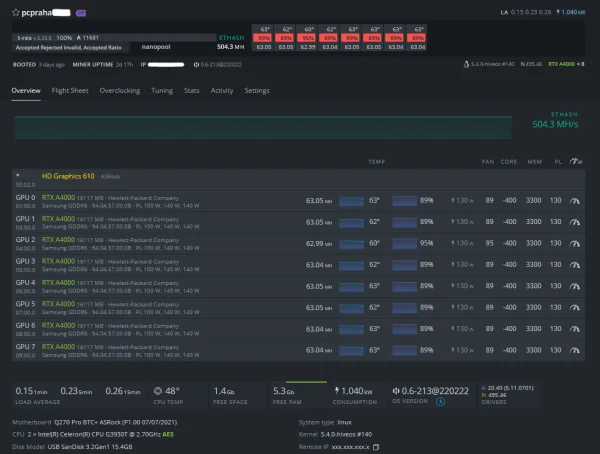This screenshot has width=600, height=454.
Task: Click the Linux kernel icon in status row
Action: [x=466, y=64]
